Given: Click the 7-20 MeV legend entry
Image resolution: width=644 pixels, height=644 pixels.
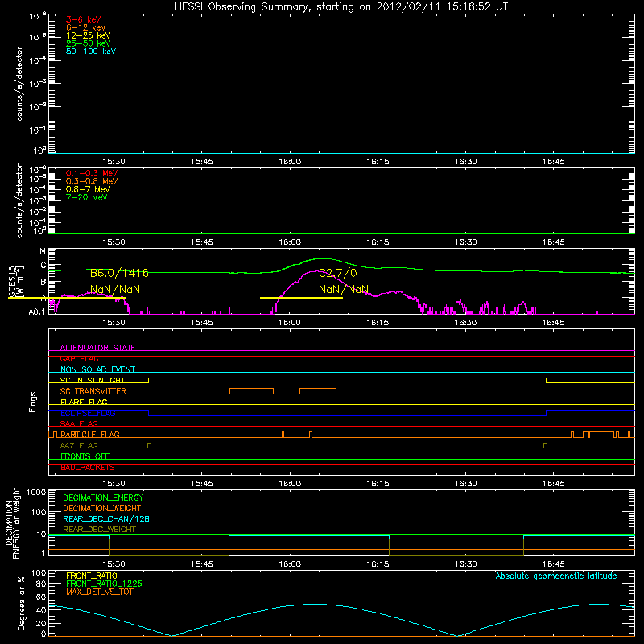Looking at the screenshot, I should [x=86, y=197].
